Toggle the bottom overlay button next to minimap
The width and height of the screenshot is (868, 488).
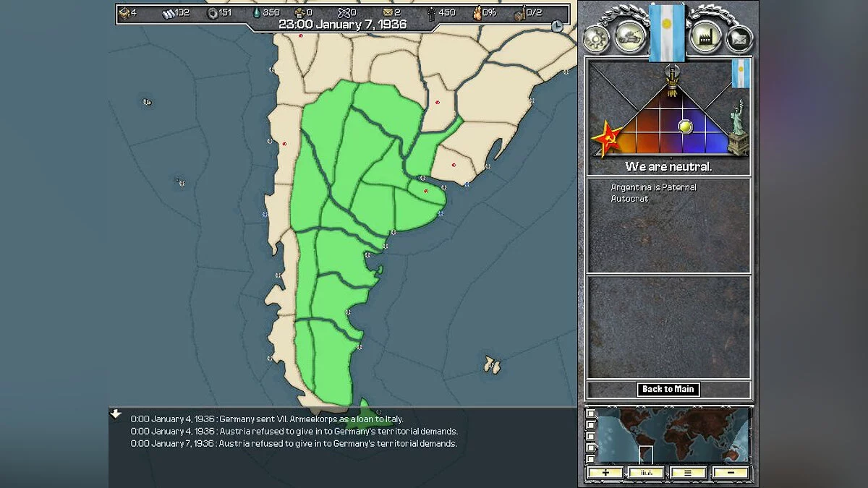(590, 458)
